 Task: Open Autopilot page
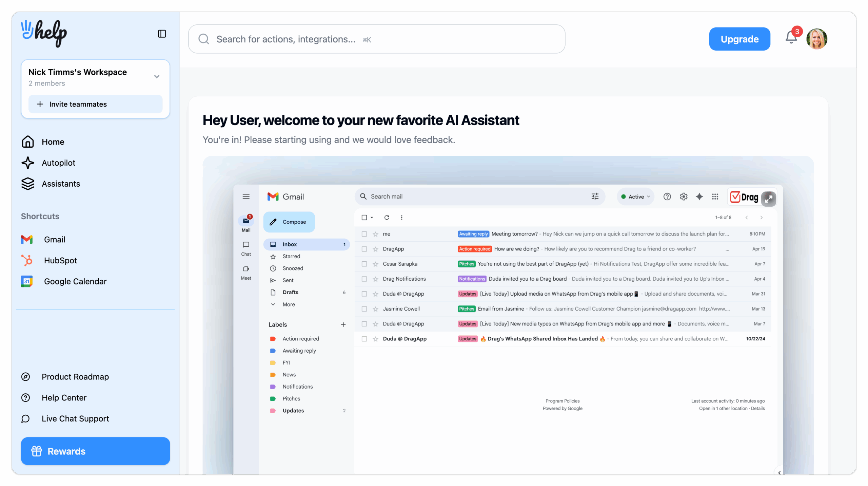(48, 163)
